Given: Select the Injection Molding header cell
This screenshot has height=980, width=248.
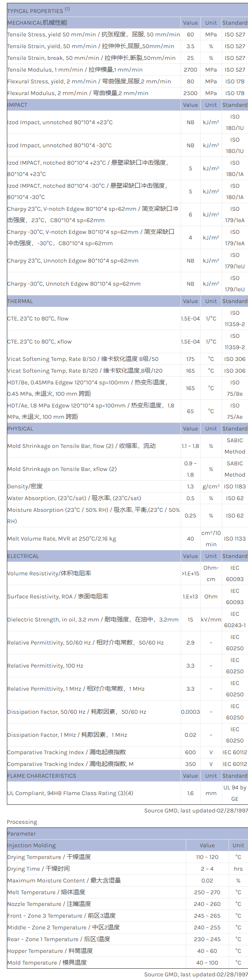Looking at the screenshot, I should point(32,846).
